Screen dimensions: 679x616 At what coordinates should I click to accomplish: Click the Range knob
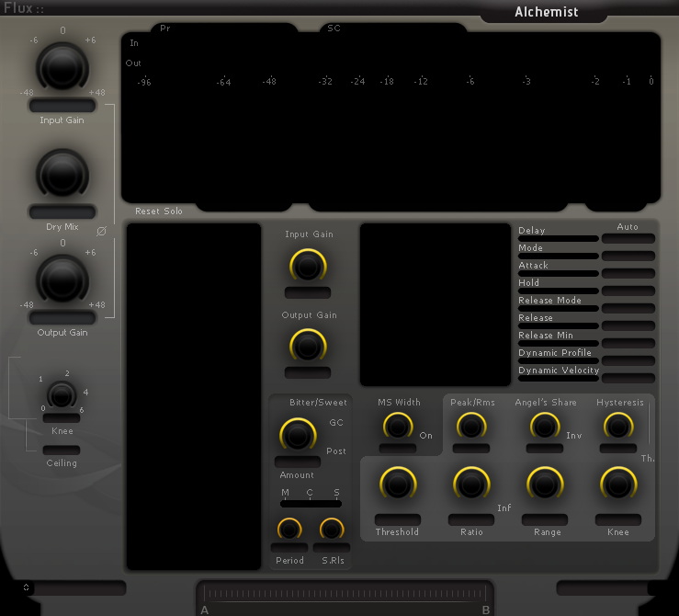(545, 485)
